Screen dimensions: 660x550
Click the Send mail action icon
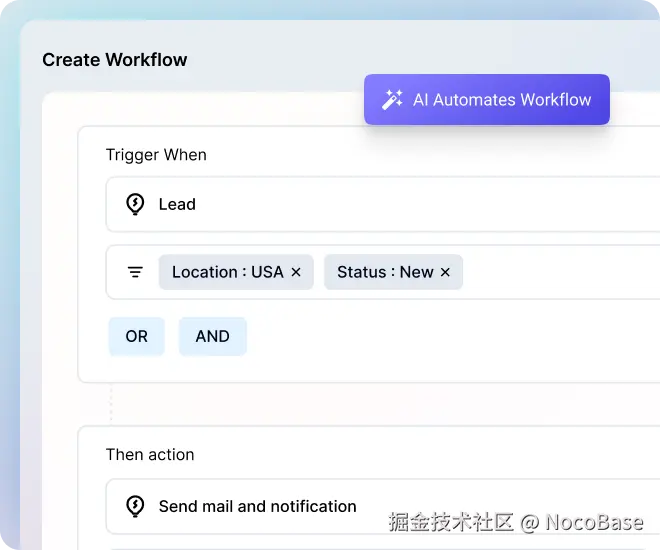point(135,506)
